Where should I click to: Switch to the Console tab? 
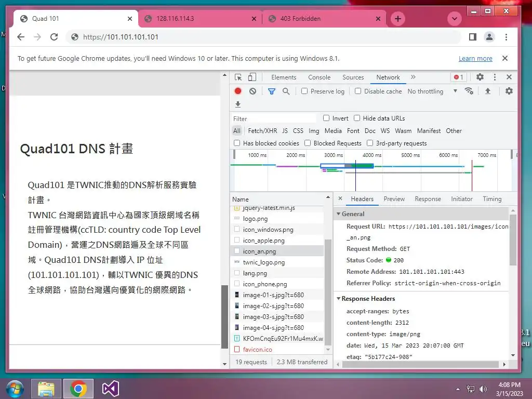click(x=320, y=77)
